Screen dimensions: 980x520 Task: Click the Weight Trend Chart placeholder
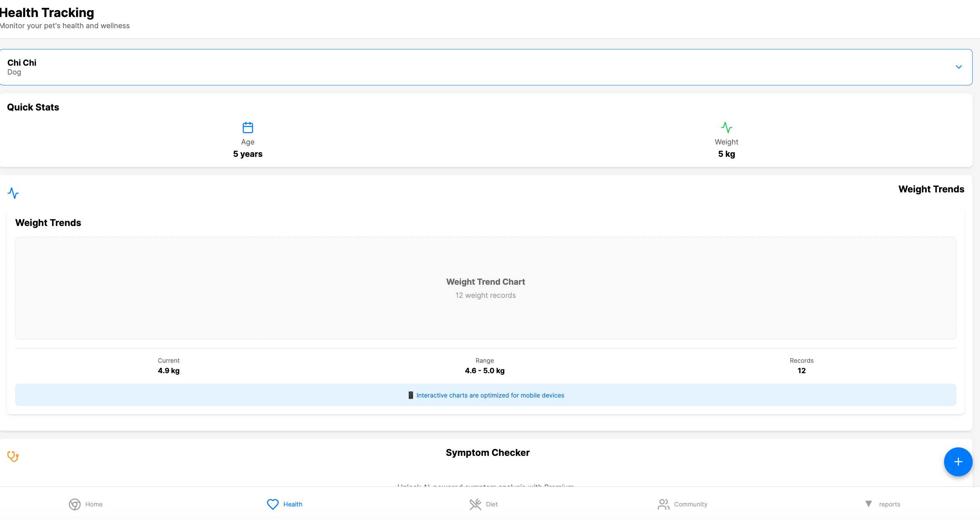point(486,288)
